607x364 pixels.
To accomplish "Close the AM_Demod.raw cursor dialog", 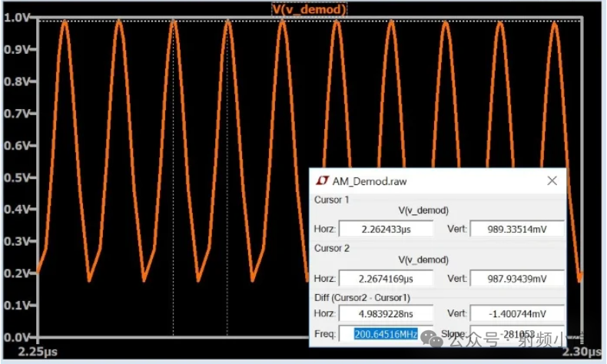I will pyautogui.click(x=552, y=181).
